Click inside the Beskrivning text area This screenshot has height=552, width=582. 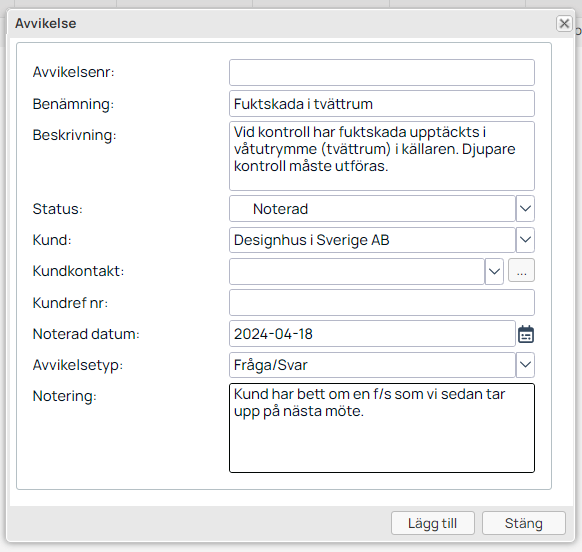tap(382, 156)
